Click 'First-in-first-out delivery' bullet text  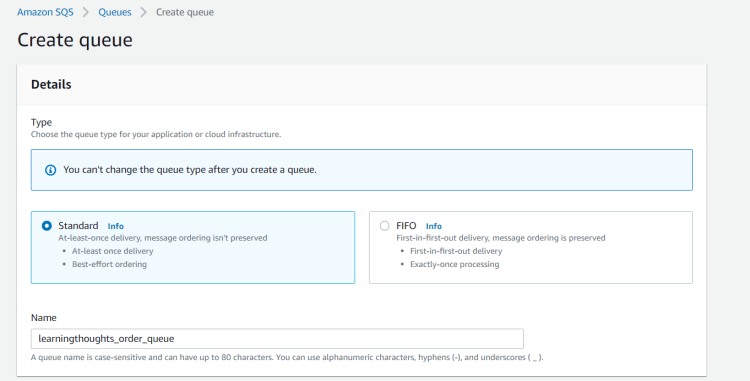[x=456, y=251]
